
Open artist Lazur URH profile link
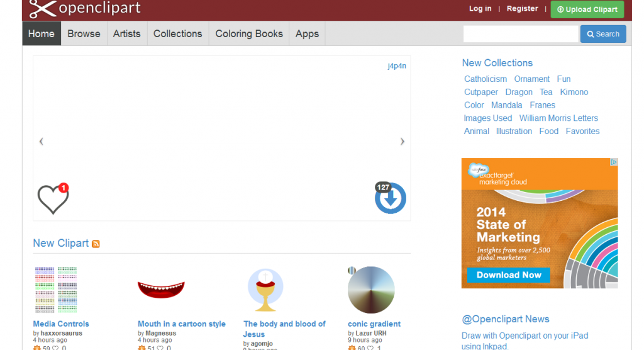click(x=371, y=334)
